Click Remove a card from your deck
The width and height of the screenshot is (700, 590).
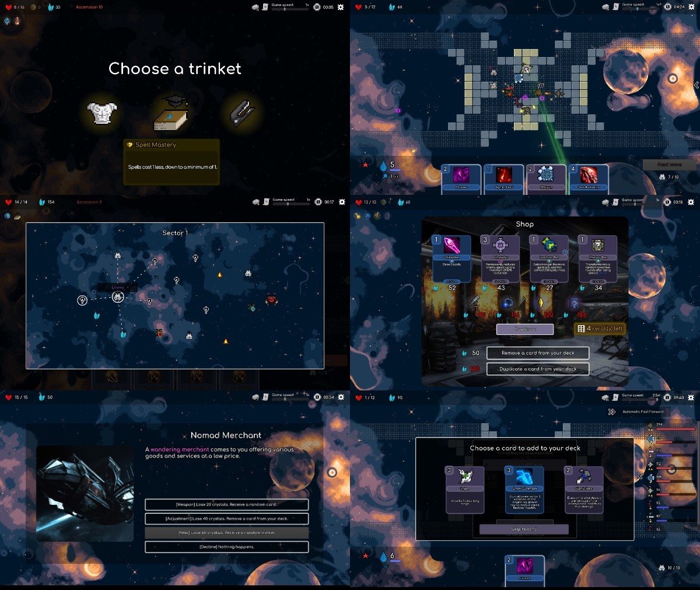click(537, 353)
